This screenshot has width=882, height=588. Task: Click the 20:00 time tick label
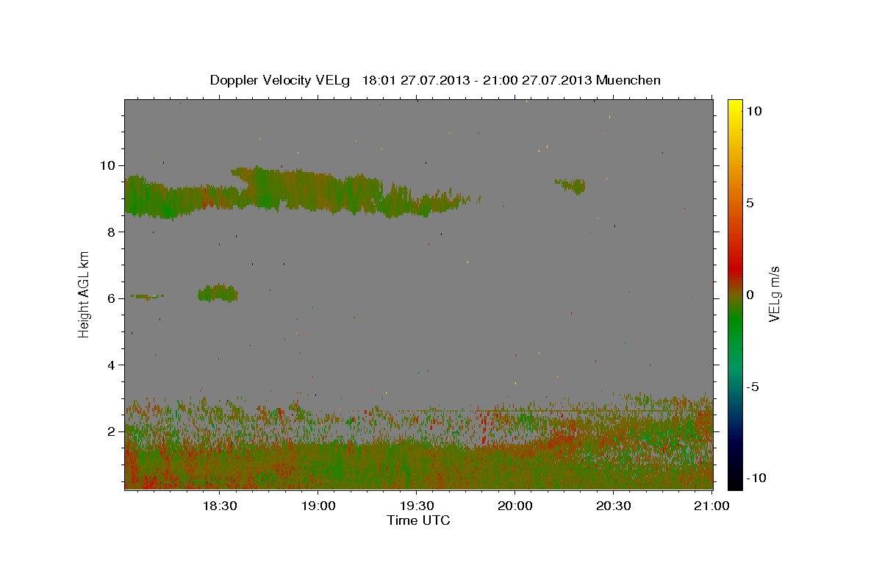tap(514, 506)
